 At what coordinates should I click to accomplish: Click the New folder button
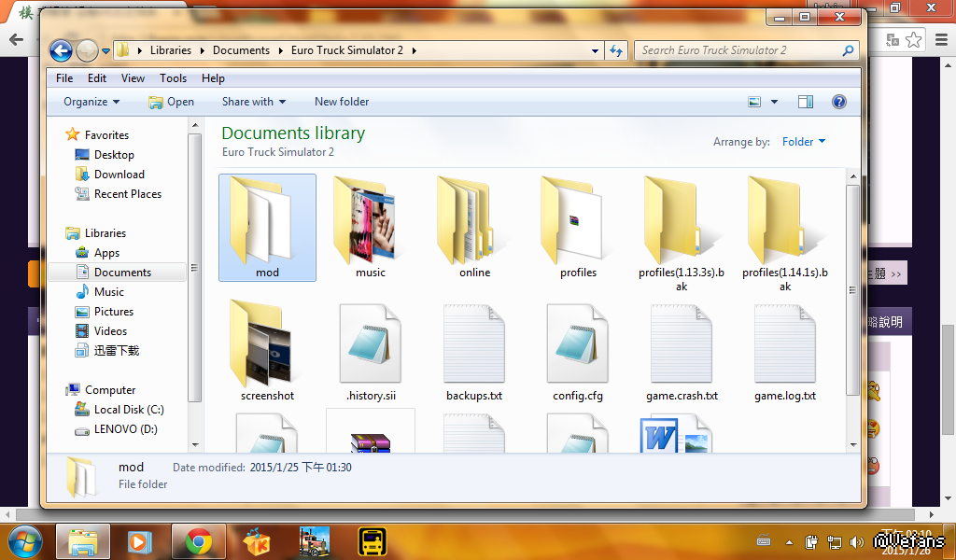(342, 102)
